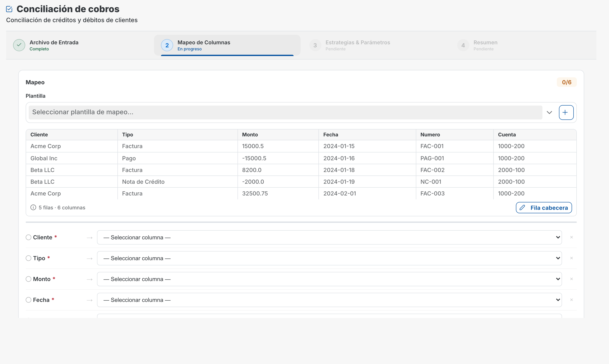This screenshot has width=609, height=364.
Task: Clear the Cliente mapping with its x icon
Action: (571, 237)
